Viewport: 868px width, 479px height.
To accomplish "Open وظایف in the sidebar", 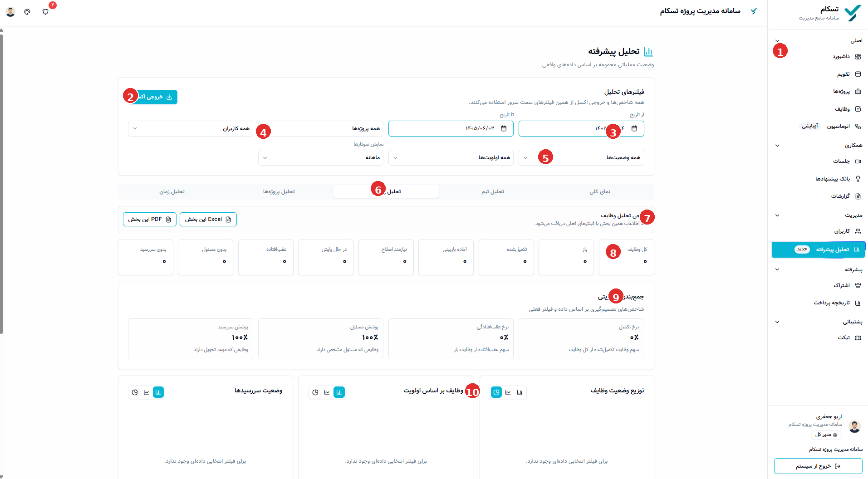I will [848, 109].
